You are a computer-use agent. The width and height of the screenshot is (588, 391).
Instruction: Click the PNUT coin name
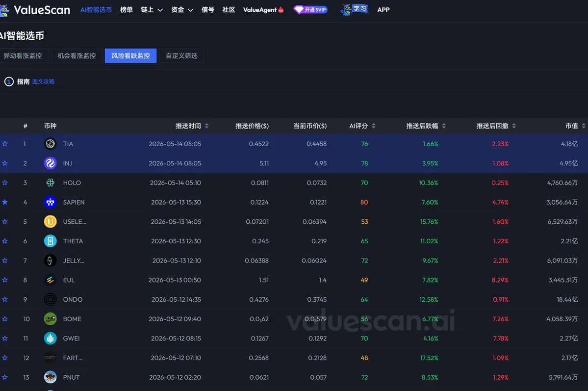[71, 377]
